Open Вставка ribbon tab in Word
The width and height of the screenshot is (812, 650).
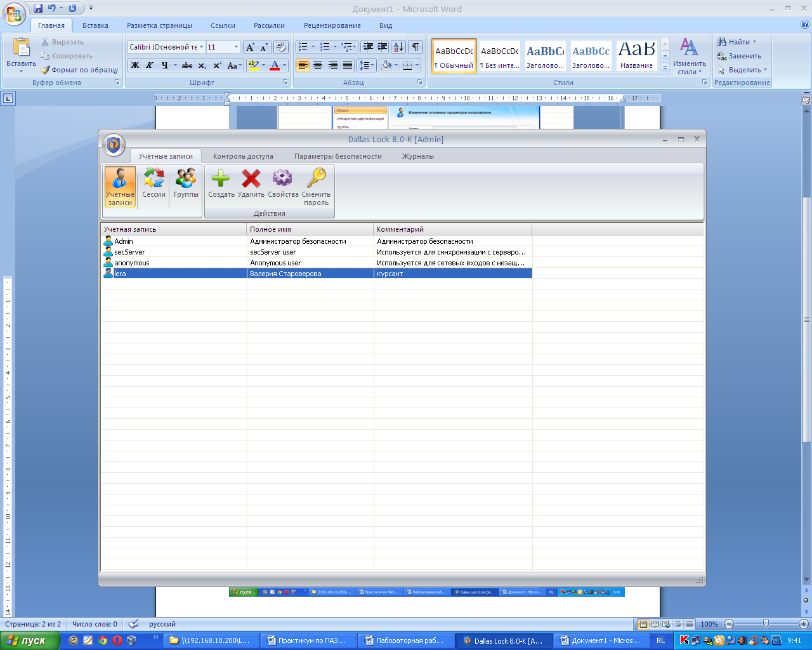coord(95,25)
